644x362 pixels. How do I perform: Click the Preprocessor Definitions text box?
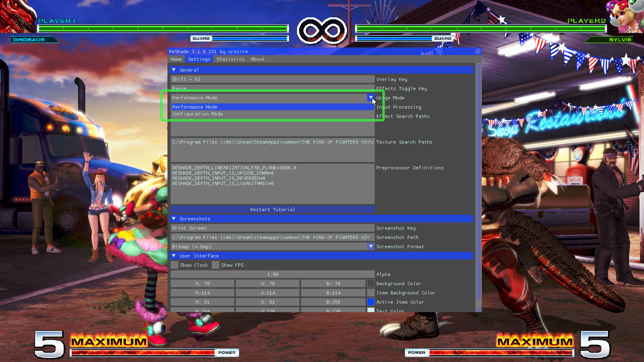(272, 183)
